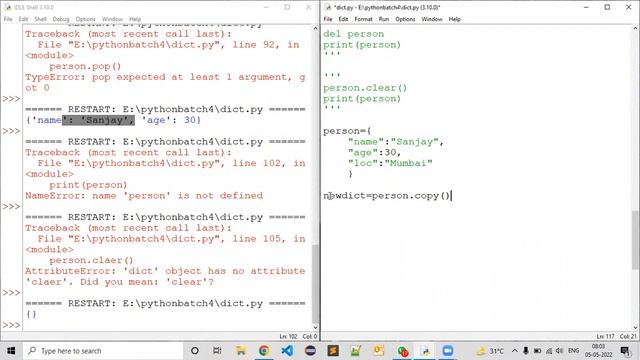This screenshot has height=360, width=640.
Task: Click microphone icon in system tray
Action: pos(526,351)
